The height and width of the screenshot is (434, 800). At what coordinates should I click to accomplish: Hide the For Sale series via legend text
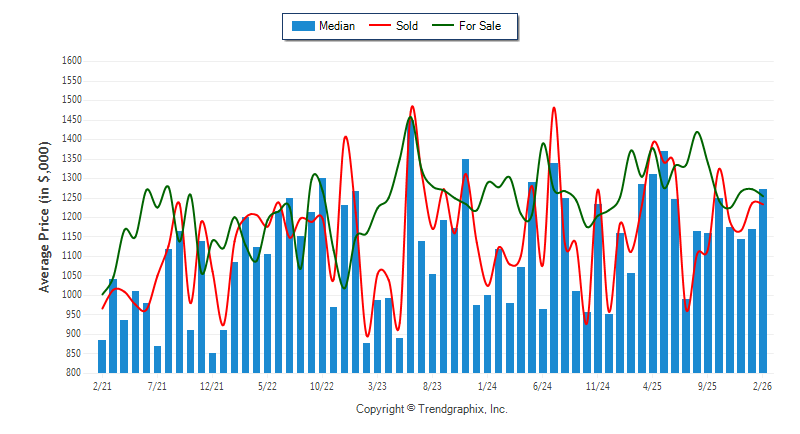480,26
